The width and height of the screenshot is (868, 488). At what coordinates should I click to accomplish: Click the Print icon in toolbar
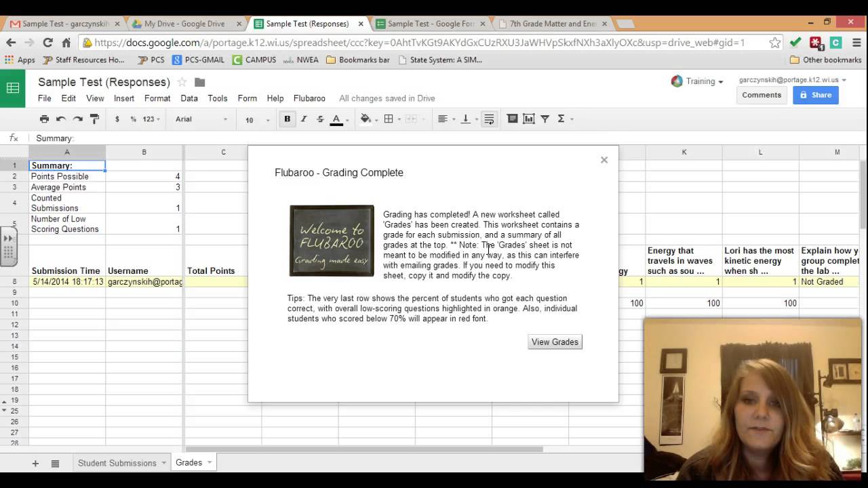tap(44, 119)
